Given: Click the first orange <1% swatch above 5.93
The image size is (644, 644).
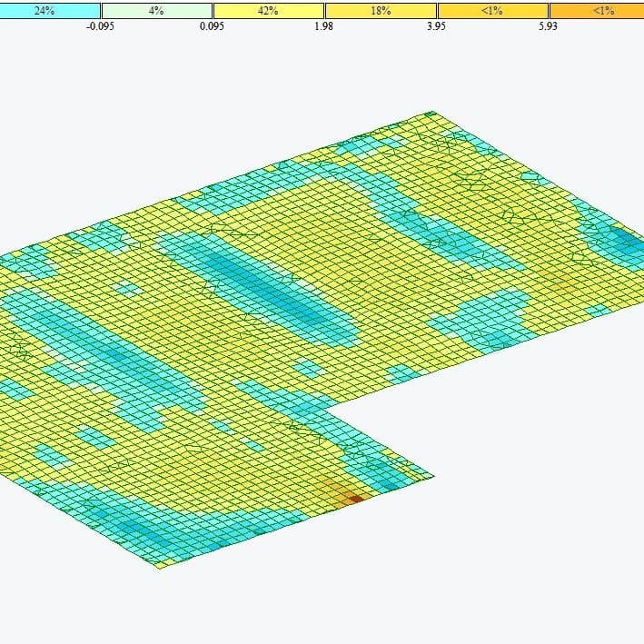Looking at the screenshot, I should [x=493, y=11].
